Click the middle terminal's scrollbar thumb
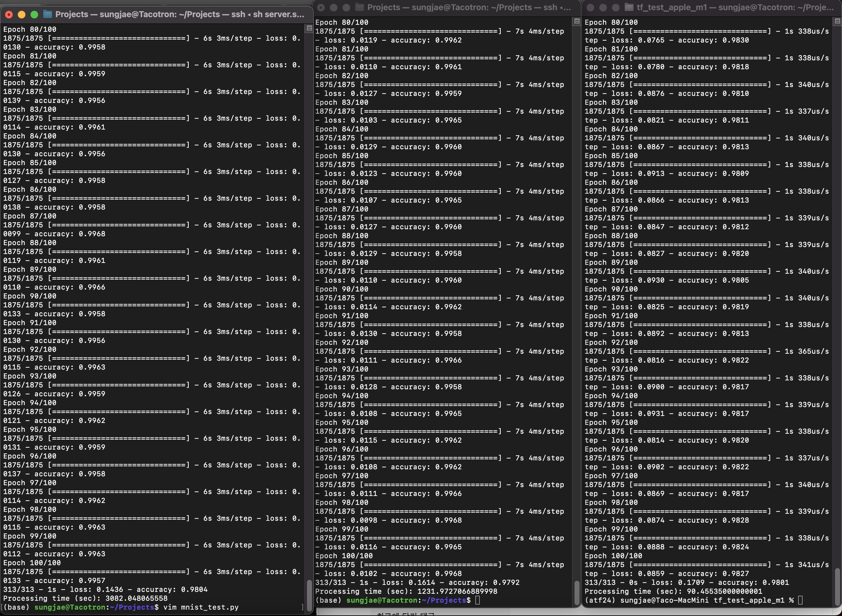 576,592
